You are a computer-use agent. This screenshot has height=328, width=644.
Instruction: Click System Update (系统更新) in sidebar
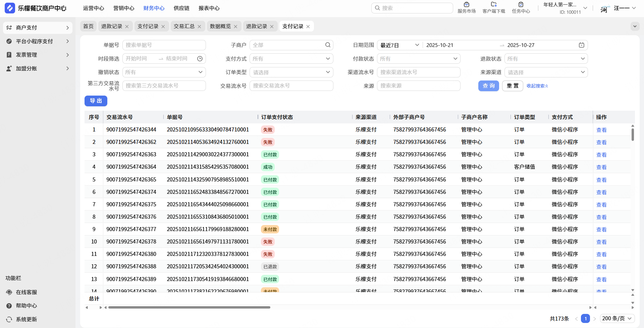point(26,319)
